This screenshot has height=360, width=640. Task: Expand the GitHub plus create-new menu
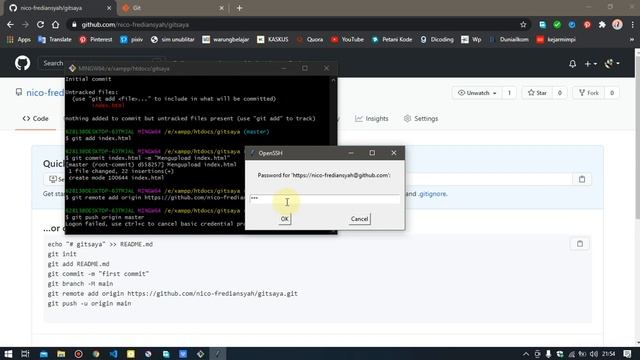tap(590, 64)
